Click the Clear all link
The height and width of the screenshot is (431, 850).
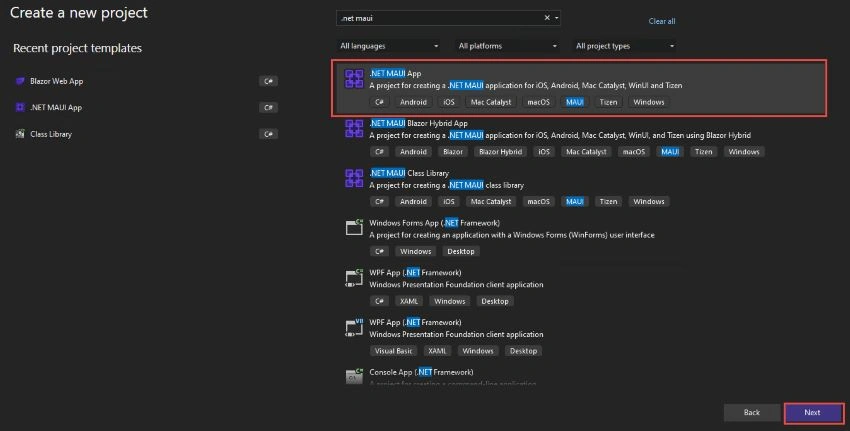click(x=662, y=21)
